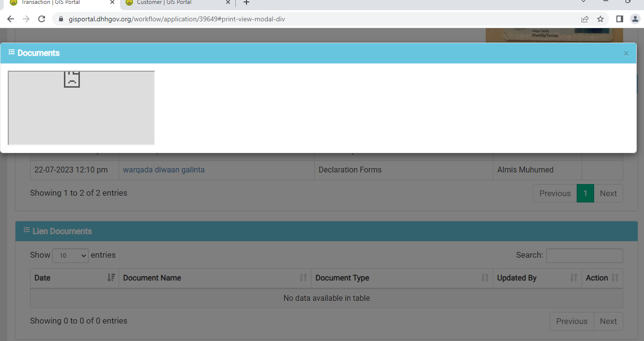The width and height of the screenshot is (644, 341).
Task: Bookmark this page with the star
Action: (600, 19)
